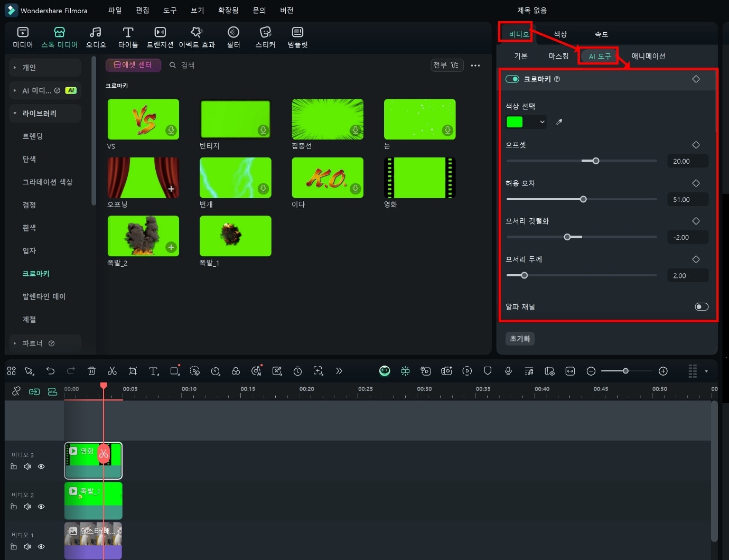Select the 번개 lightning thumbnail
This screenshot has height=560, width=729.
(x=235, y=178)
